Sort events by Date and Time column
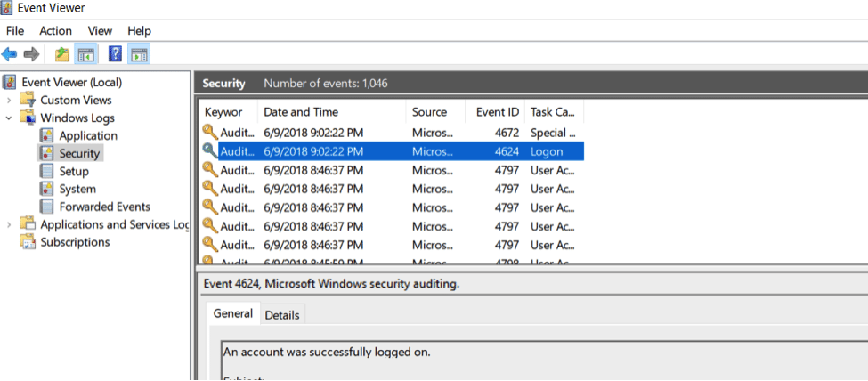Image resolution: width=868 pixels, height=381 pixels. [301, 112]
